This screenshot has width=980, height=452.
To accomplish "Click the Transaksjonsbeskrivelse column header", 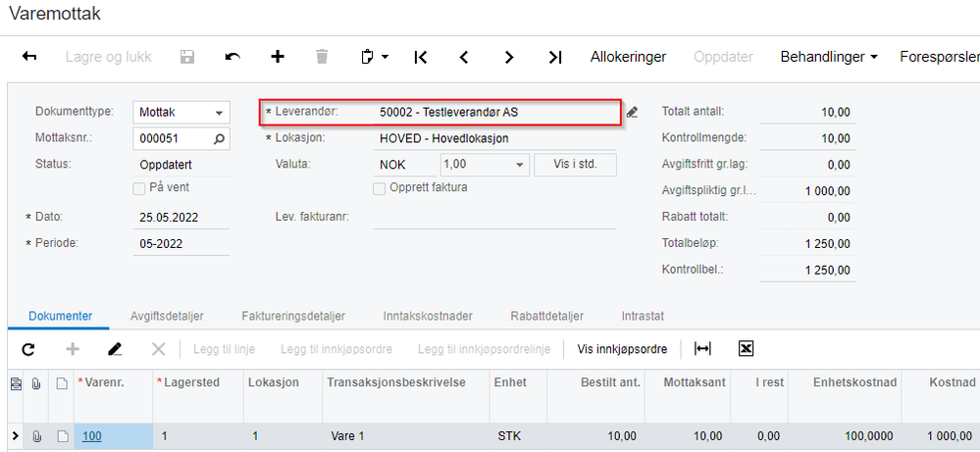I will pos(406,396).
